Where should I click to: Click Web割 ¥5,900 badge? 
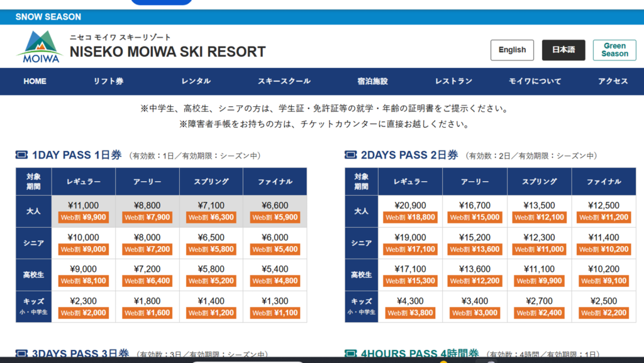(x=275, y=217)
